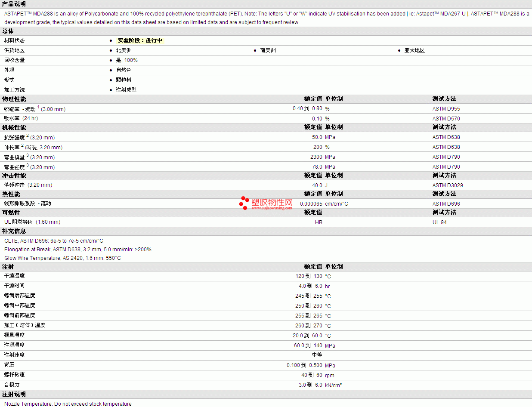Viewport: 532px width, 407px height.
Task: Select the 'UL 阻燃等级 (1.60 mm)' label
Action: click(32, 222)
